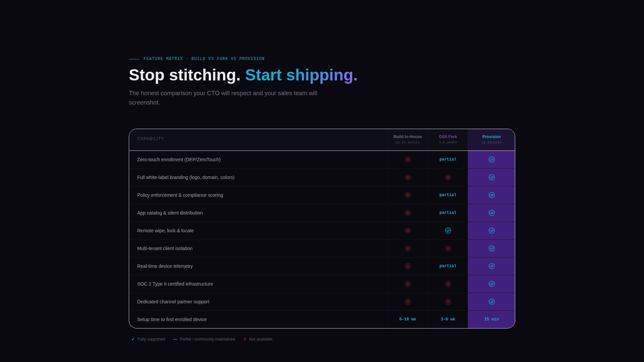
Task: Click the X icon for Full white-label branding under OSS Fork
Action: pyautogui.click(x=448, y=177)
